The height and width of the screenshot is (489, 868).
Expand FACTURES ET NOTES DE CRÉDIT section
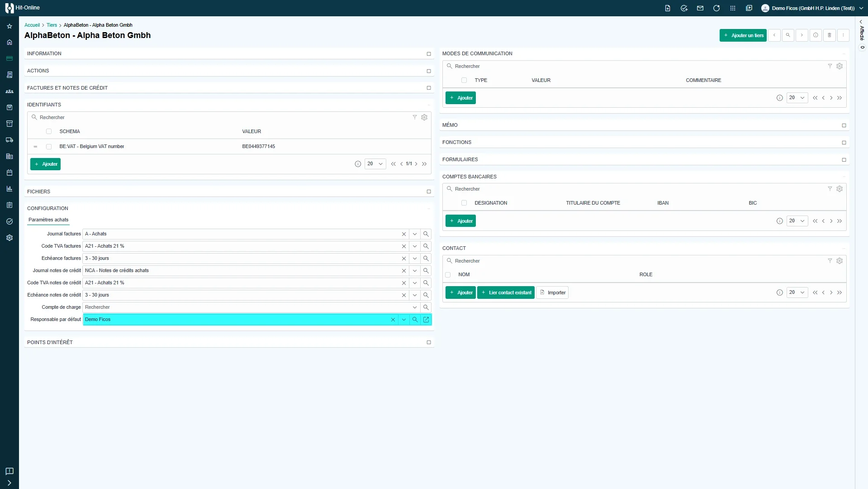[x=429, y=88]
